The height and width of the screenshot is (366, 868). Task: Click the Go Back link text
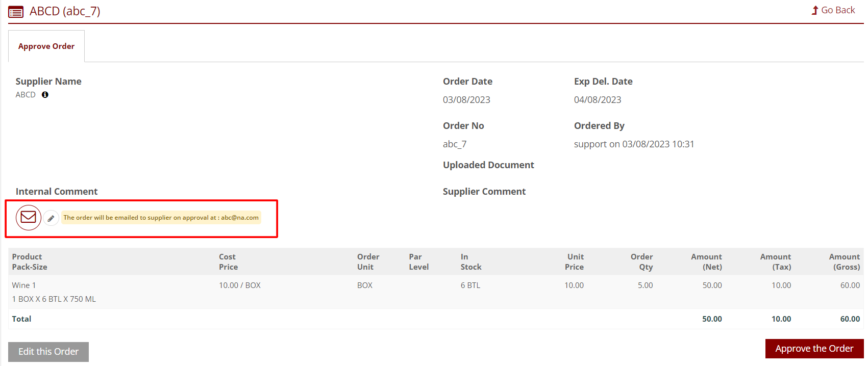[x=837, y=10]
